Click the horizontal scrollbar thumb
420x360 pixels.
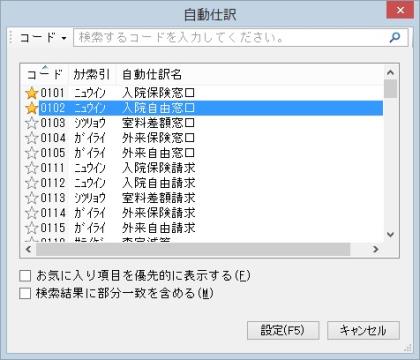pos(193,249)
